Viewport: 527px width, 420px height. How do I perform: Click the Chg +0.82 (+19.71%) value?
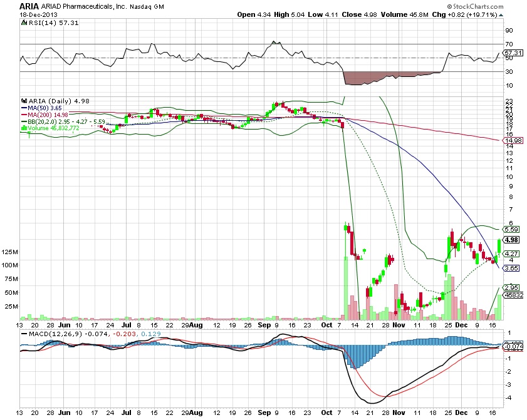pos(464,15)
